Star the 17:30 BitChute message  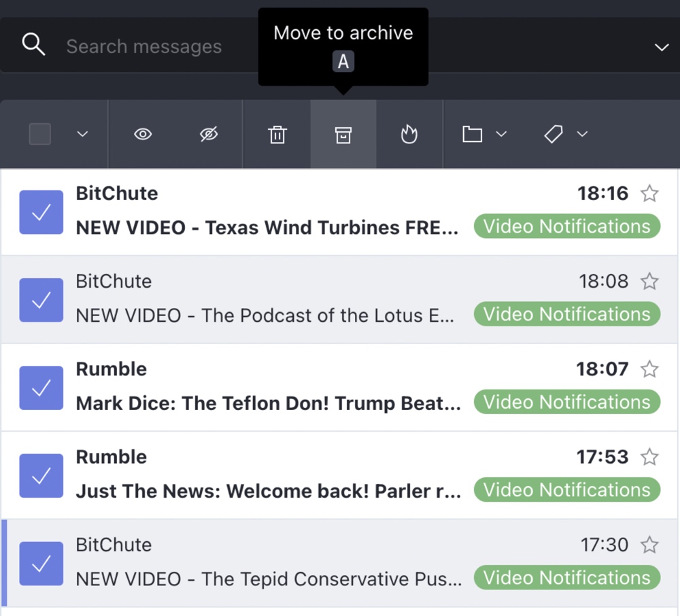[649, 545]
